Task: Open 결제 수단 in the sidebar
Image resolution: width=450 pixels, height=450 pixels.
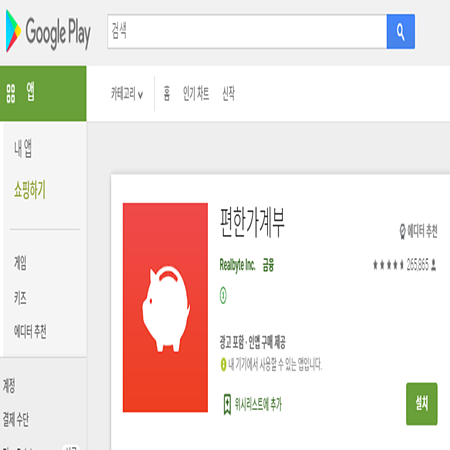Action: click(x=16, y=419)
